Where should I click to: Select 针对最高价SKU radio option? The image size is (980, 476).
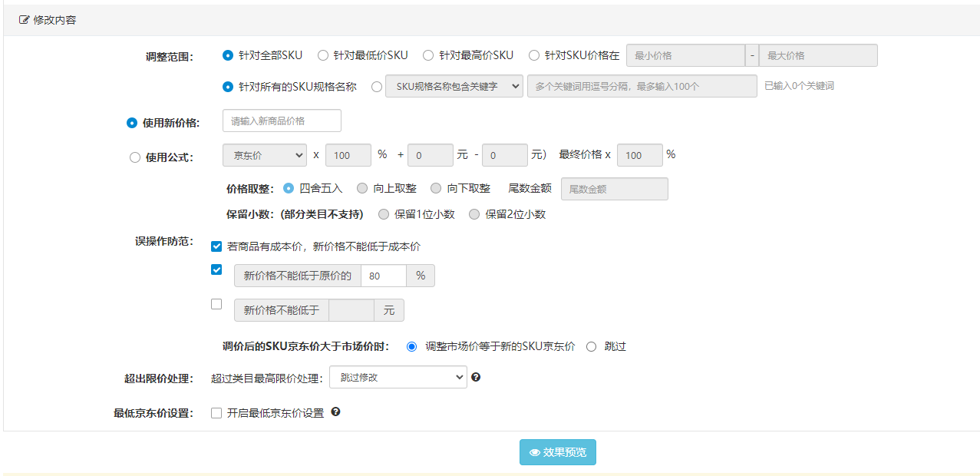pyautogui.click(x=428, y=55)
